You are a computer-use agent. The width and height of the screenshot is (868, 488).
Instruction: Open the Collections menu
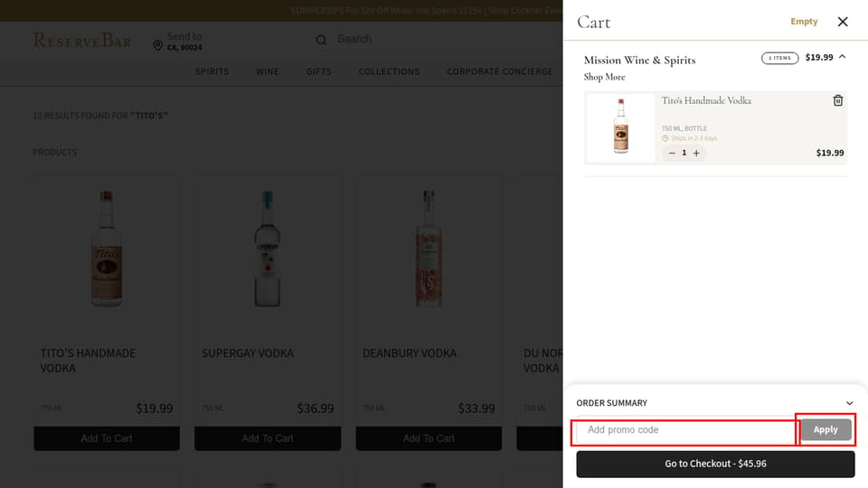(x=389, y=72)
